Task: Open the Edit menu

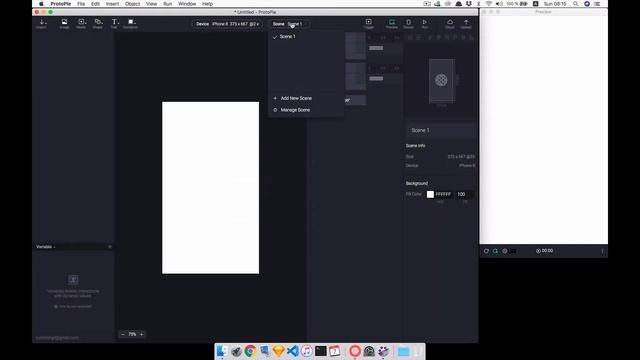Action: 96,4
